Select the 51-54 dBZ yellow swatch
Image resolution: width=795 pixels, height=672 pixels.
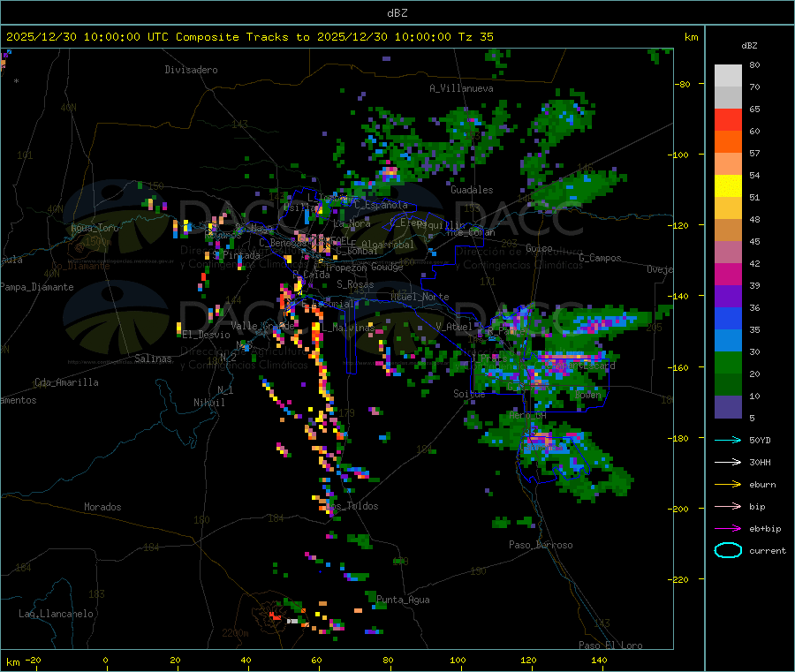[728, 186]
